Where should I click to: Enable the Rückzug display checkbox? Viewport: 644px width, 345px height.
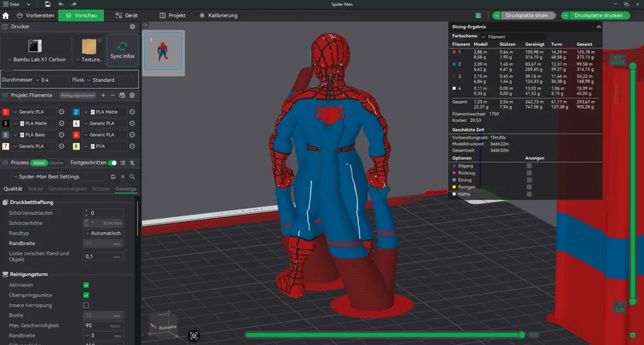[529, 173]
